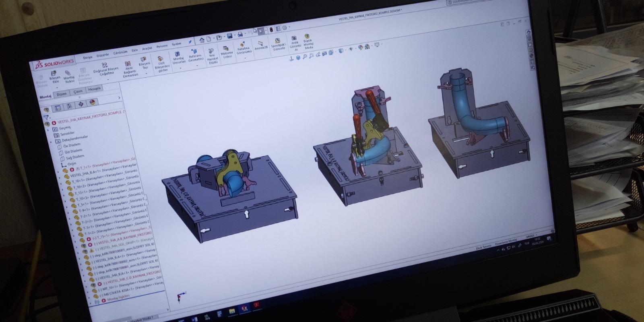Toggle the hide/show items eye in view toolbar

coord(351,49)
